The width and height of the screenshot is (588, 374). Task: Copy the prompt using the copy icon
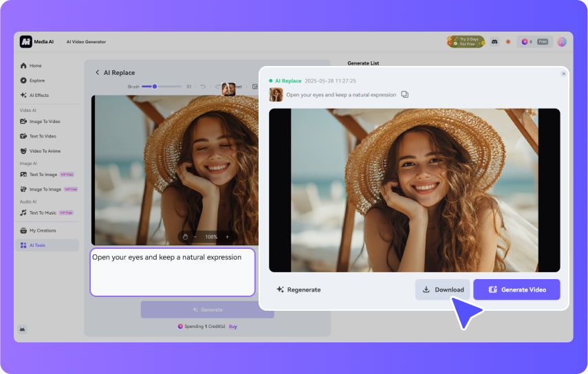[404, 94]
